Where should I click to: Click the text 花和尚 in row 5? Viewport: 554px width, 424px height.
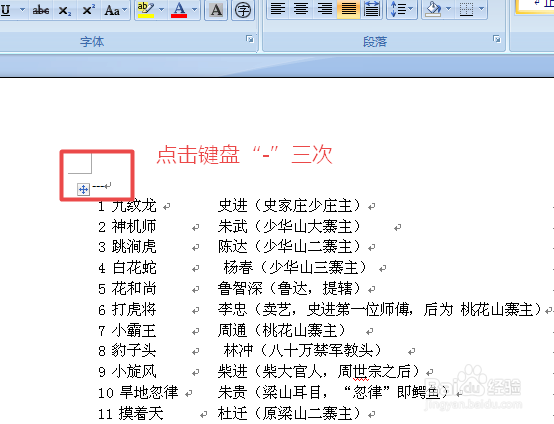point(134,289)
